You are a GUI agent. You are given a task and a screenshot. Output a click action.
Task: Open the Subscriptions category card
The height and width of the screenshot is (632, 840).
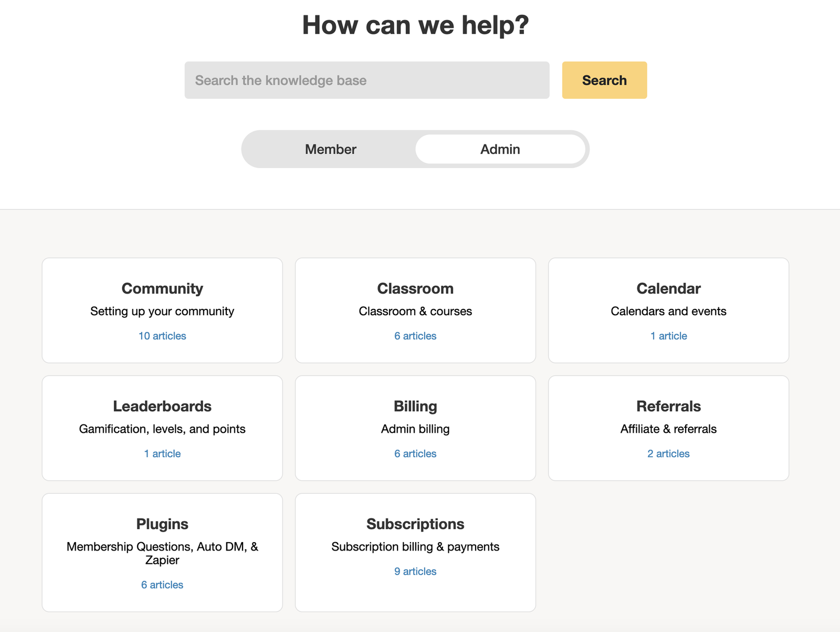pos(415,523)
